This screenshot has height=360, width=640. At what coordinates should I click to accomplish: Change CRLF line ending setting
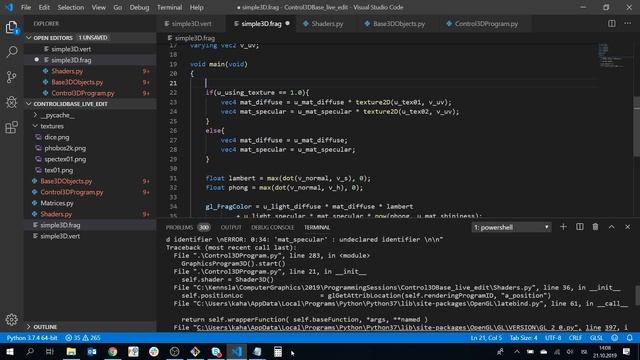coord(575,338)
